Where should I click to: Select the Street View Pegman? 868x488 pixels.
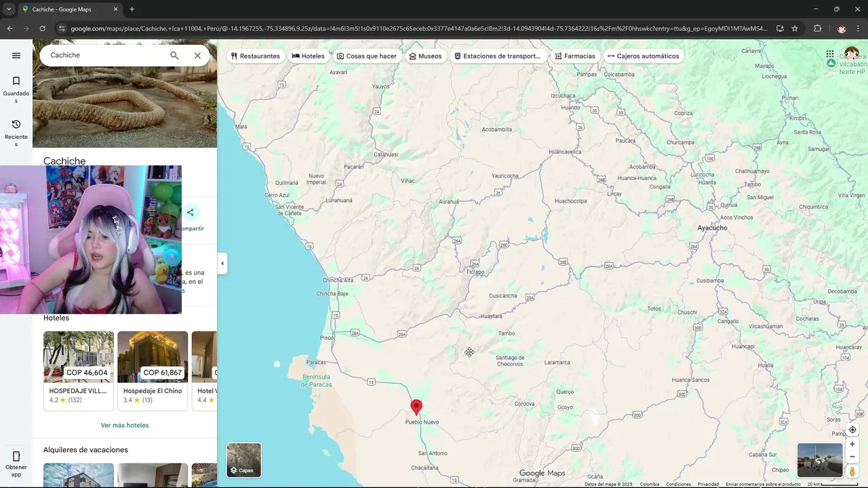(852, 471)
